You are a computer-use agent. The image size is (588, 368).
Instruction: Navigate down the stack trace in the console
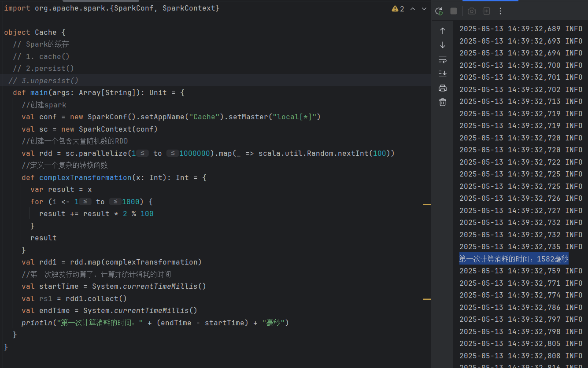pyautogui.click(x=442, y=44)
